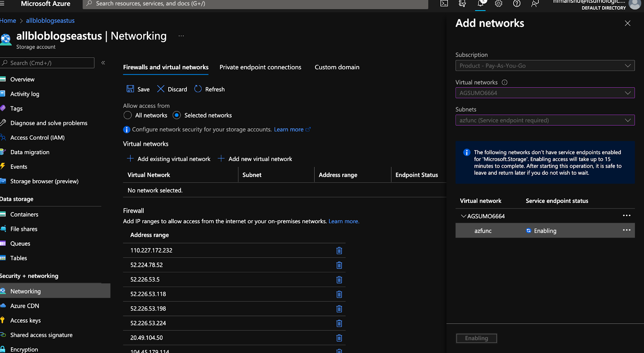Expand the Virtual networks dropdown
The height and width of the screenshot is (353, 644).
[x=545, y=93]
